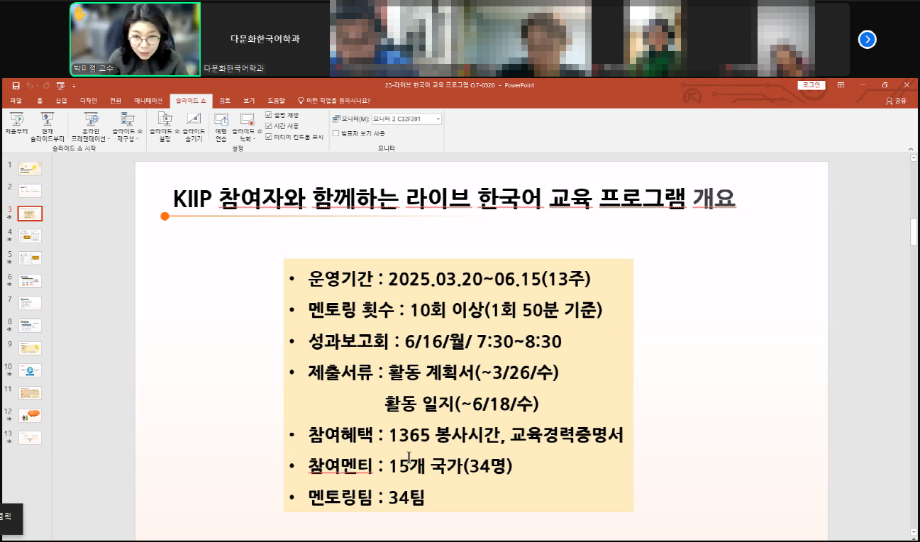Select slide 4 thumbnail

coord(30,236)
